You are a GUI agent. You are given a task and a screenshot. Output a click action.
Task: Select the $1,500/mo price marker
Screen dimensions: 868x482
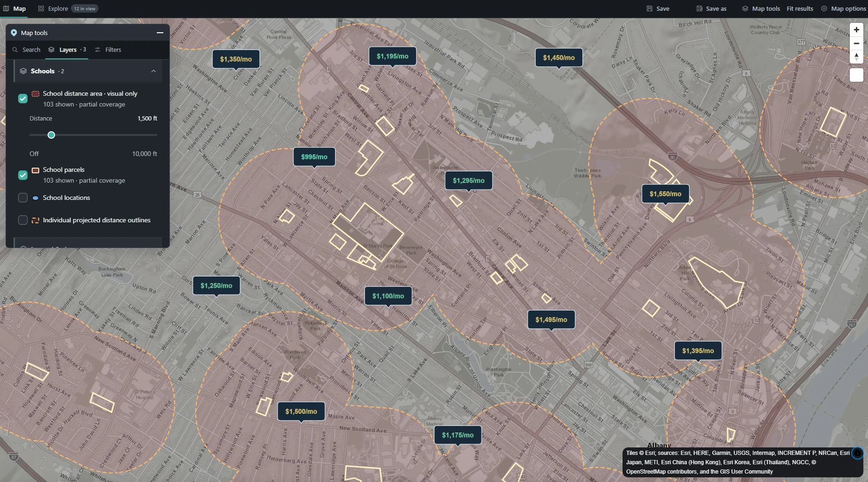(x=301, y=411)
